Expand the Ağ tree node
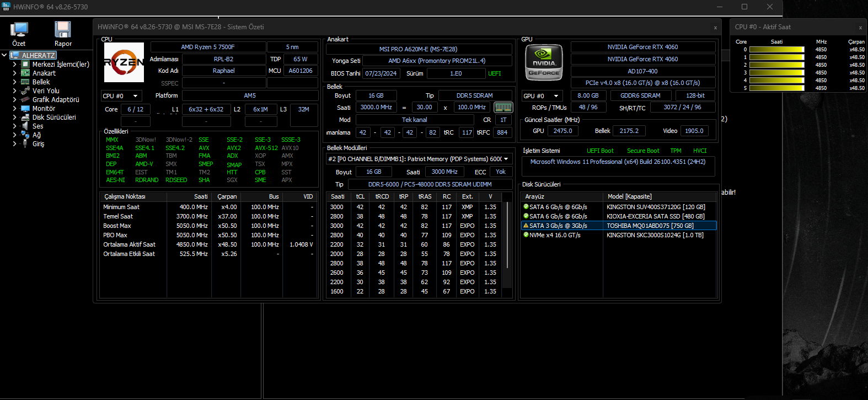The width and height of the screenshot is (868, 400). click(x=15, y=135)
